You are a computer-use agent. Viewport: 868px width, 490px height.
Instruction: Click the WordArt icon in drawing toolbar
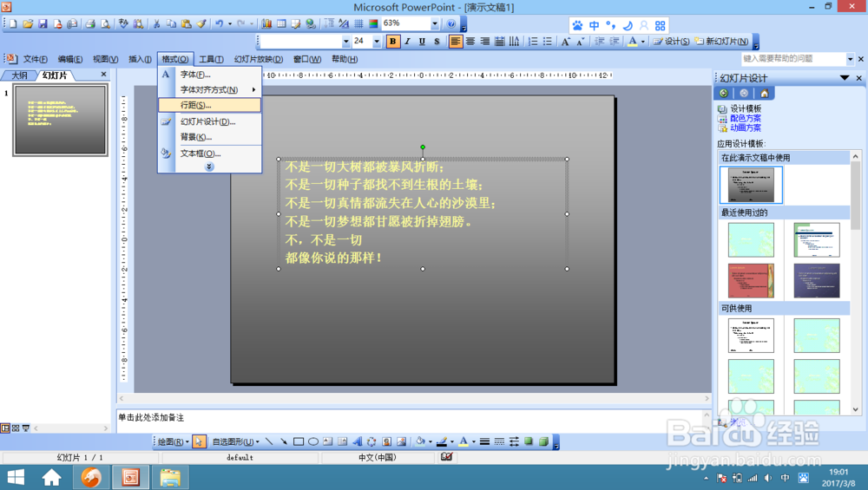click(357, 441)
